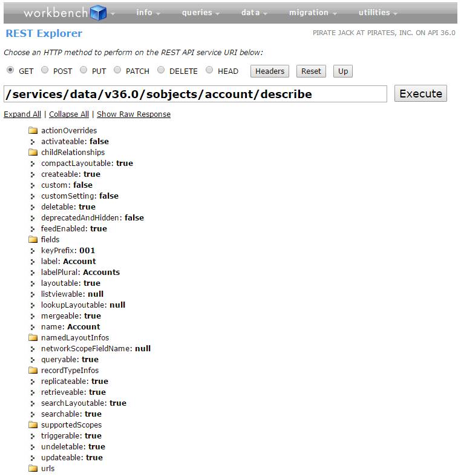Viewport: 461px width, 476px height.
Task: Click the node icon beside listviewable
Action: click(33, 294)
